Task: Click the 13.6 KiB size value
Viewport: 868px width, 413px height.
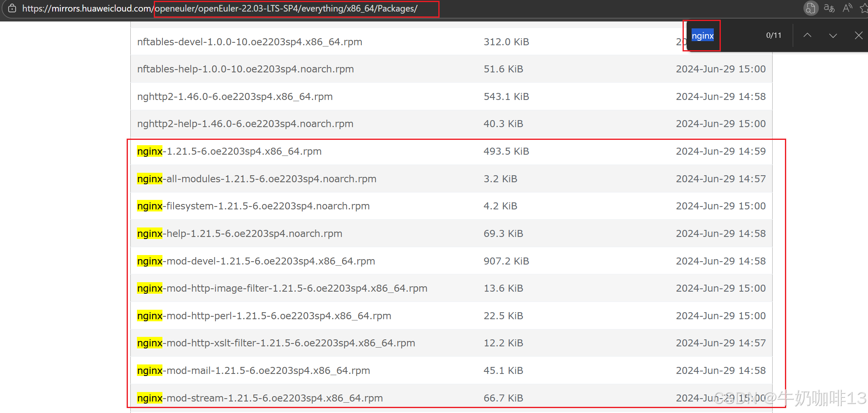Action: [x=503, y=288]
